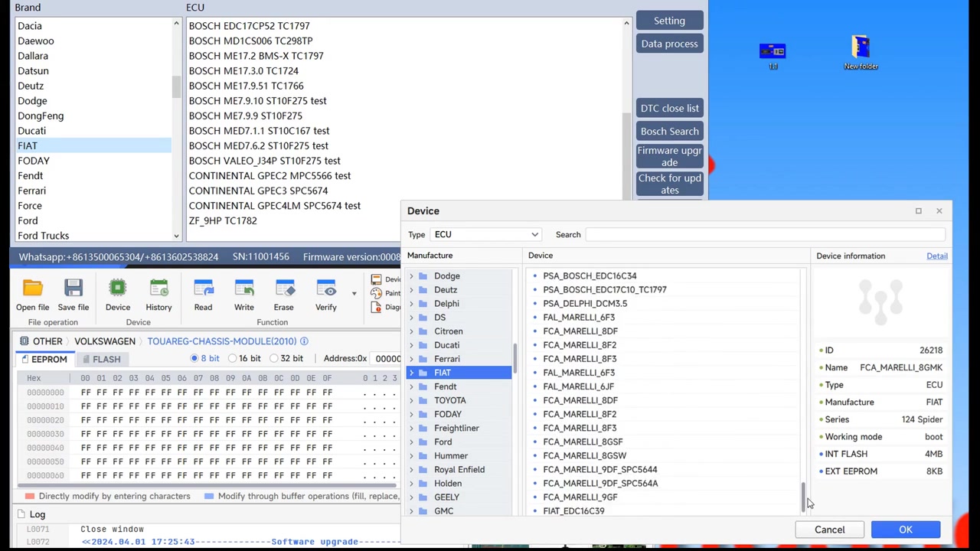Select the 16 bit radio button

232,358
